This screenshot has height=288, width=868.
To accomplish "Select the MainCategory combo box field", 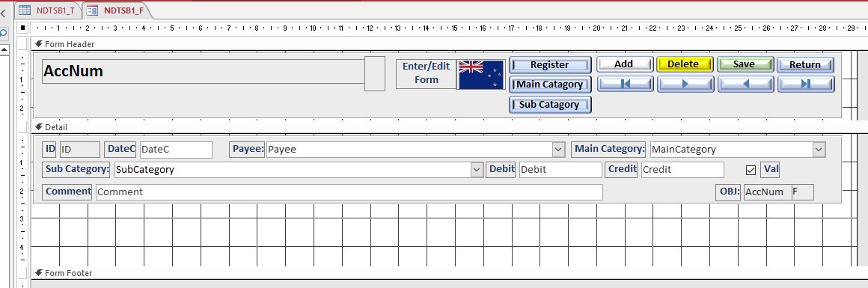I will 738,150.
